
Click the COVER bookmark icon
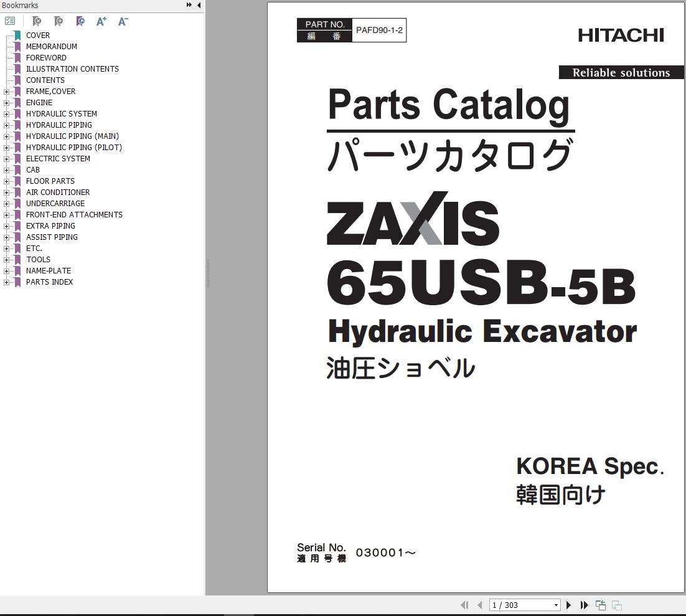17,35
